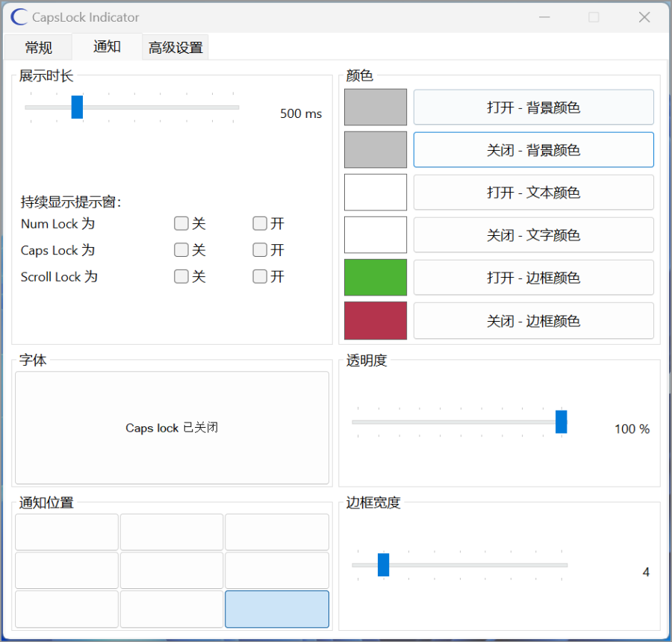Open the 高级设置 tab

click(x=175, y=48)
